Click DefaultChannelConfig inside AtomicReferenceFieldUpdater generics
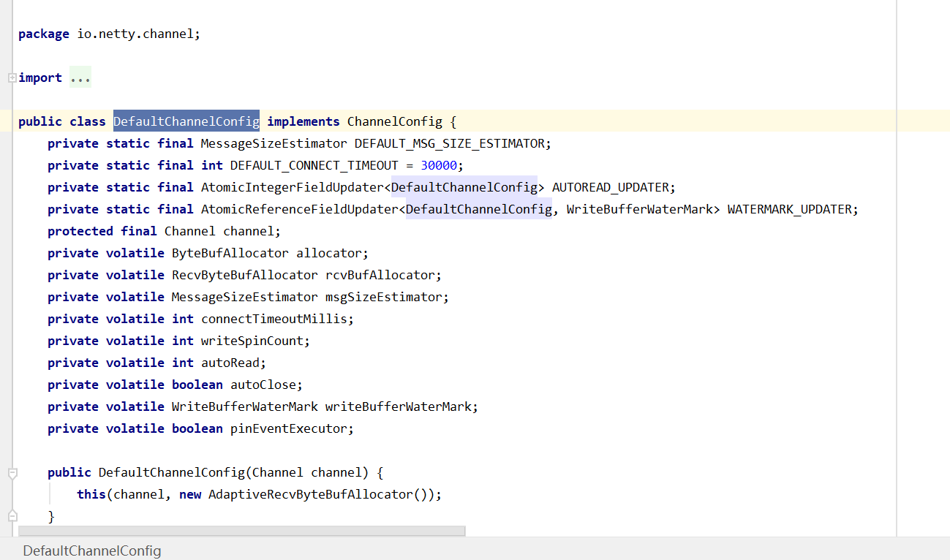The height and width of the screenshot is (560, 950). 479,209
